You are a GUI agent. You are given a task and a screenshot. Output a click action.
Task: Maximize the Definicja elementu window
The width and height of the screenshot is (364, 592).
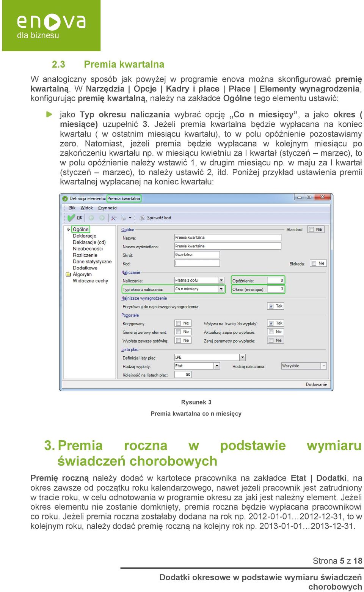click(x=309, y=197)
